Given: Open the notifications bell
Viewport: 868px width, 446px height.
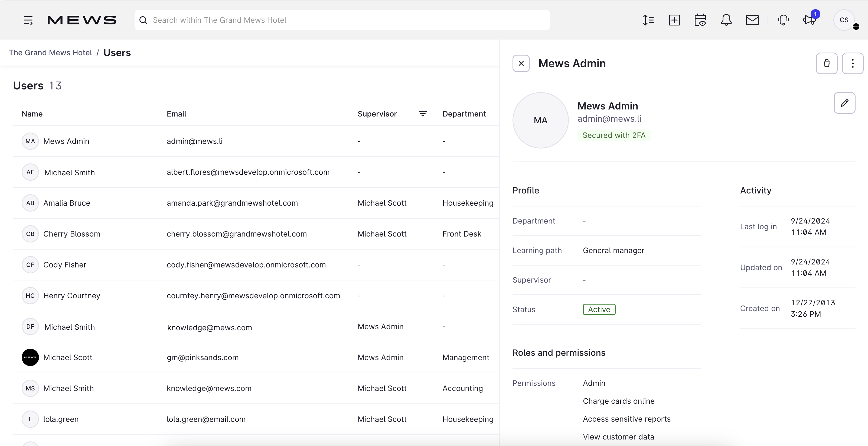Looking at the screenshot, I should pos(726,20).
